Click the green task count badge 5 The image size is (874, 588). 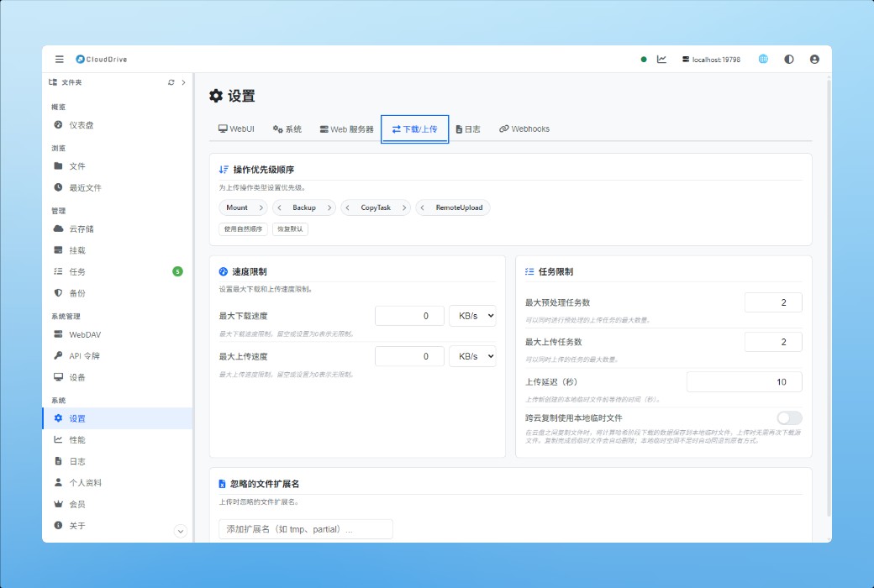coord(177,271)
